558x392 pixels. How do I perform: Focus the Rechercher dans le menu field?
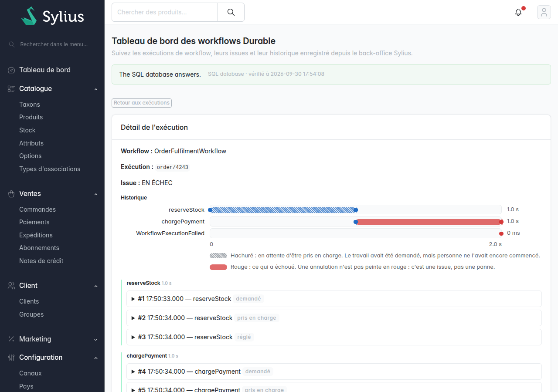54,44
